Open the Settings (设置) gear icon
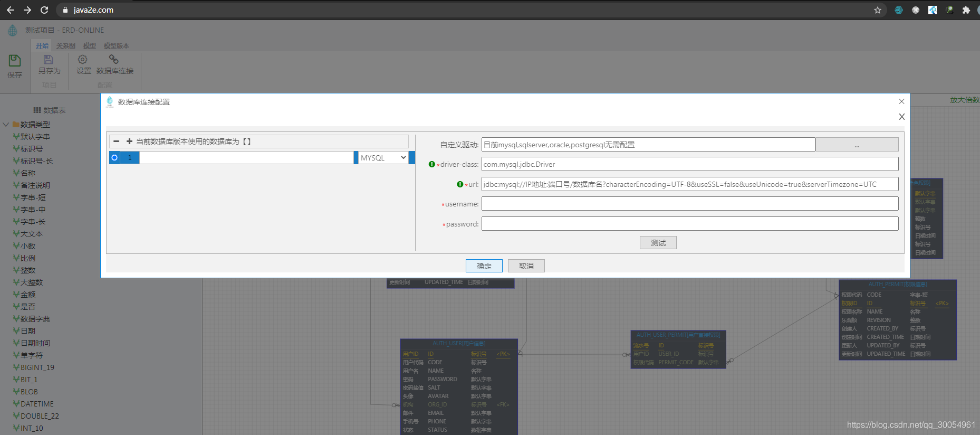Screen dimensions: 980x435 [x=83, y=59]
